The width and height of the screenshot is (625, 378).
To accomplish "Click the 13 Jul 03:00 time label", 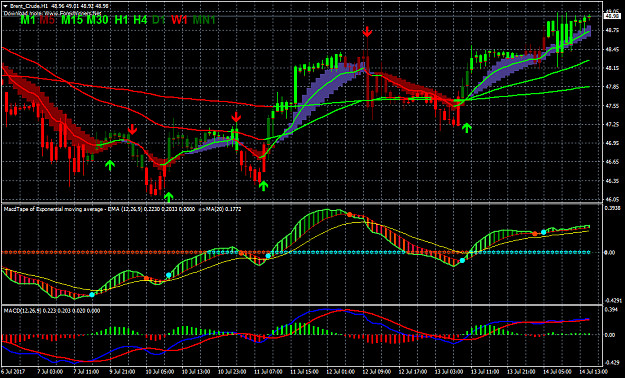I will pos(449,372).
